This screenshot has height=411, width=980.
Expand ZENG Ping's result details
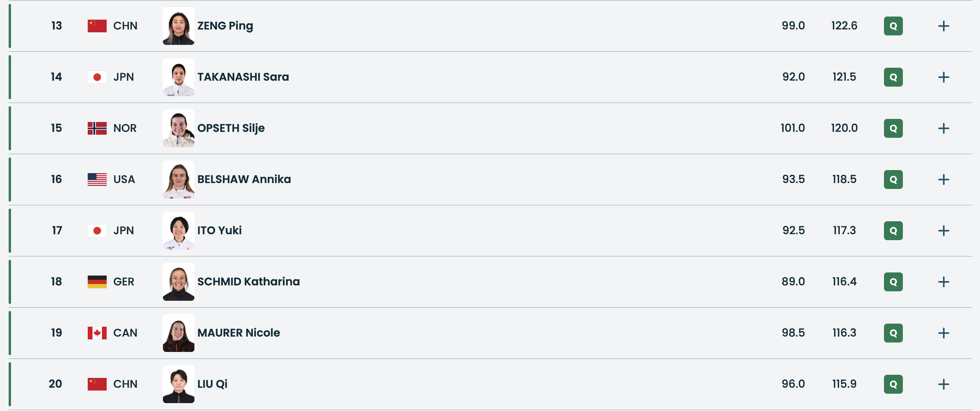[x=943, y=26]
